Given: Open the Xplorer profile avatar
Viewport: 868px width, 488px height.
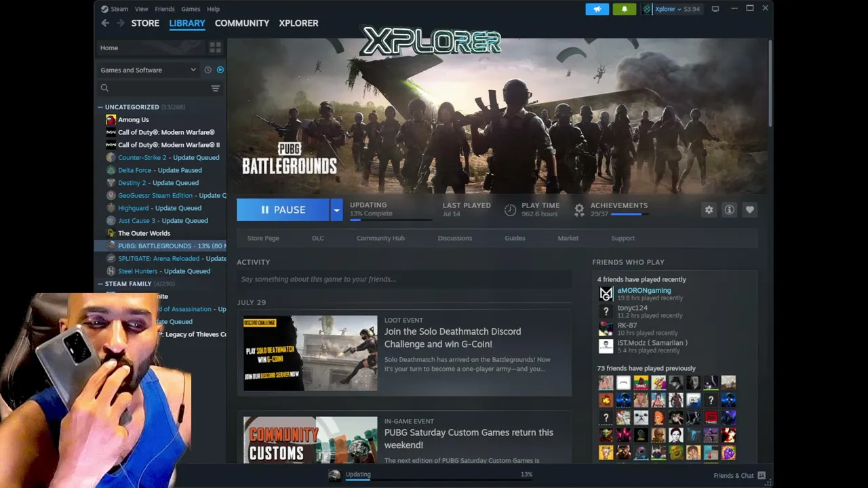Looking at the screenshot, I should 647,9.
